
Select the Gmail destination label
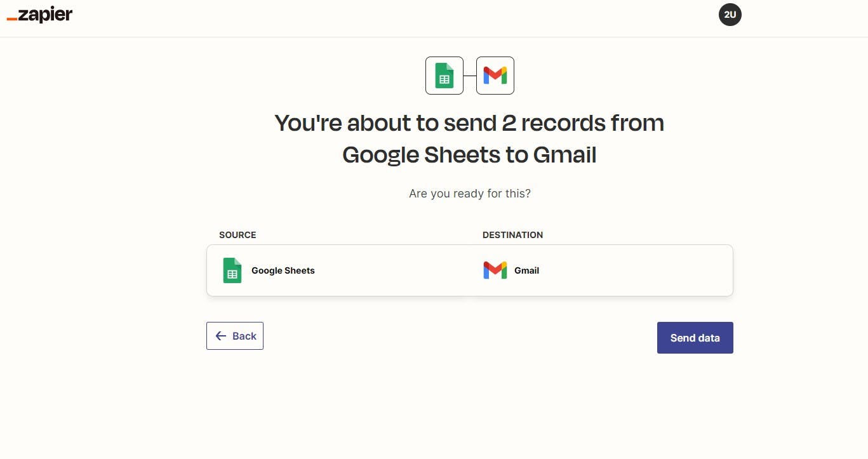[526, 270]
